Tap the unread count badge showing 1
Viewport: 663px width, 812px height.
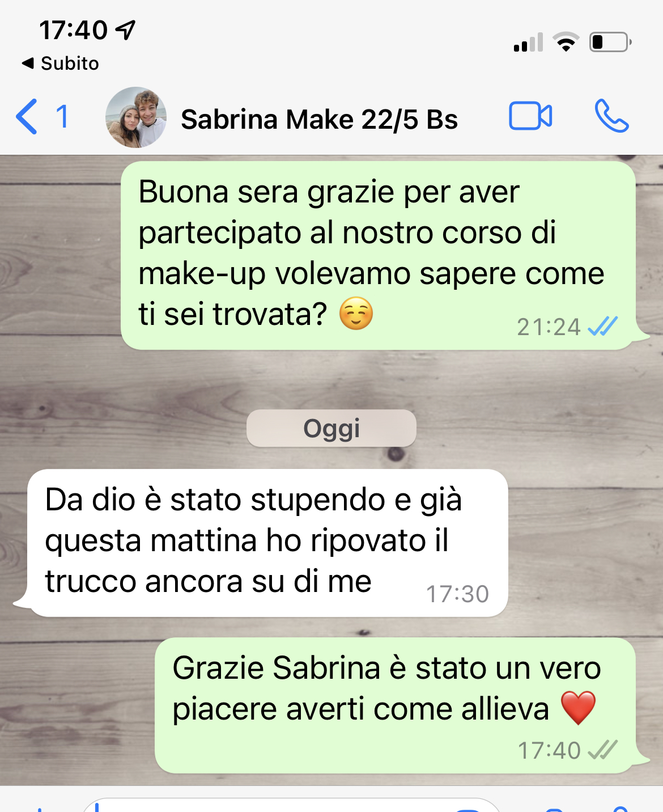(x=62, y=117)
